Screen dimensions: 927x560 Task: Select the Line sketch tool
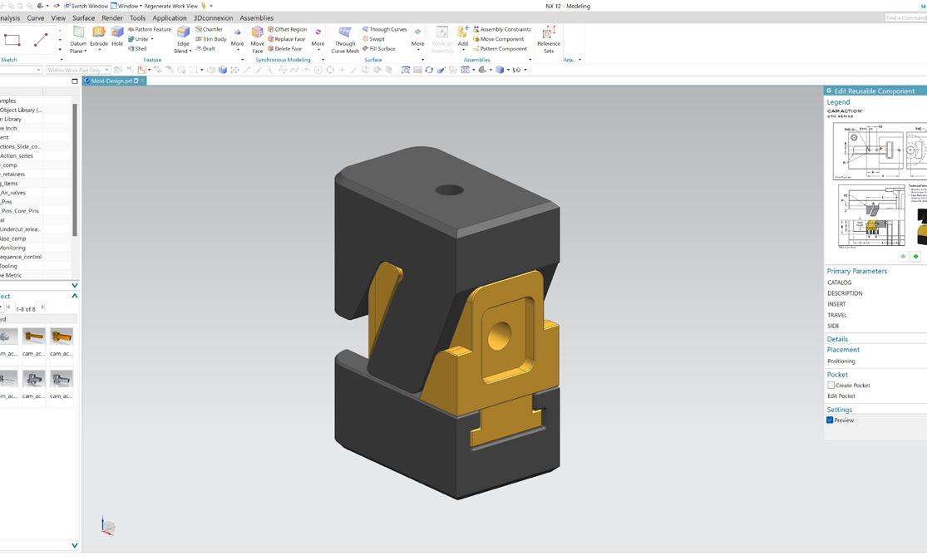click(41, 40)
